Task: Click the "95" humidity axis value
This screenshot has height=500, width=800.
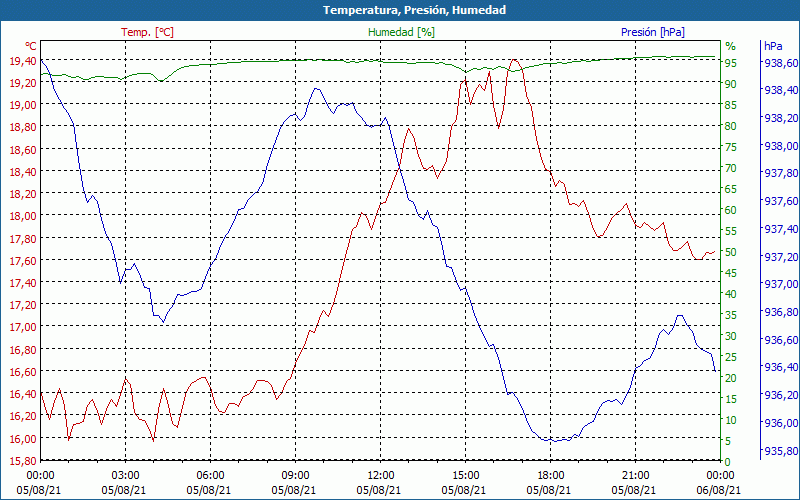Action: (x=731, y=63)
